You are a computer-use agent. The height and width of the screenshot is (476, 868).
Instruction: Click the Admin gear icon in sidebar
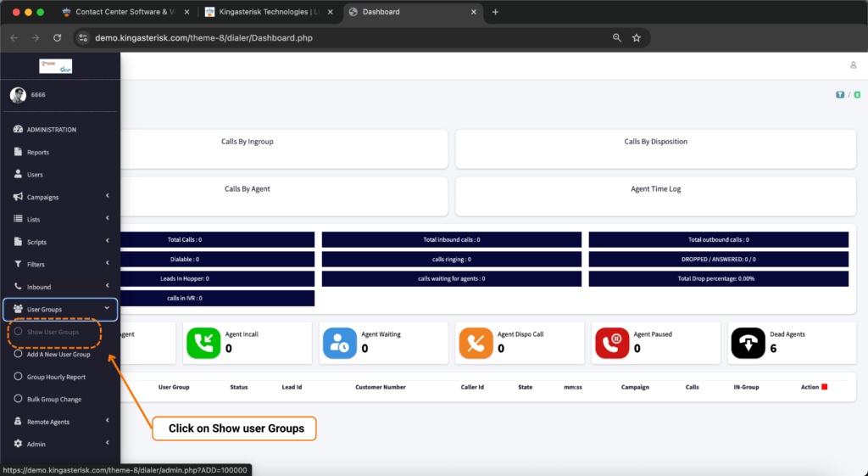[x=18, y=444]
